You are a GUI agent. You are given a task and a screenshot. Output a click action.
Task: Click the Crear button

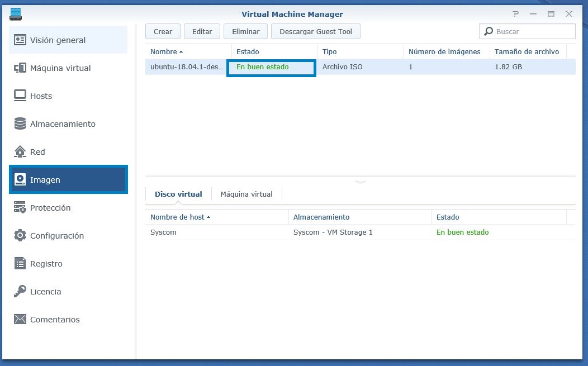point(163,31)
